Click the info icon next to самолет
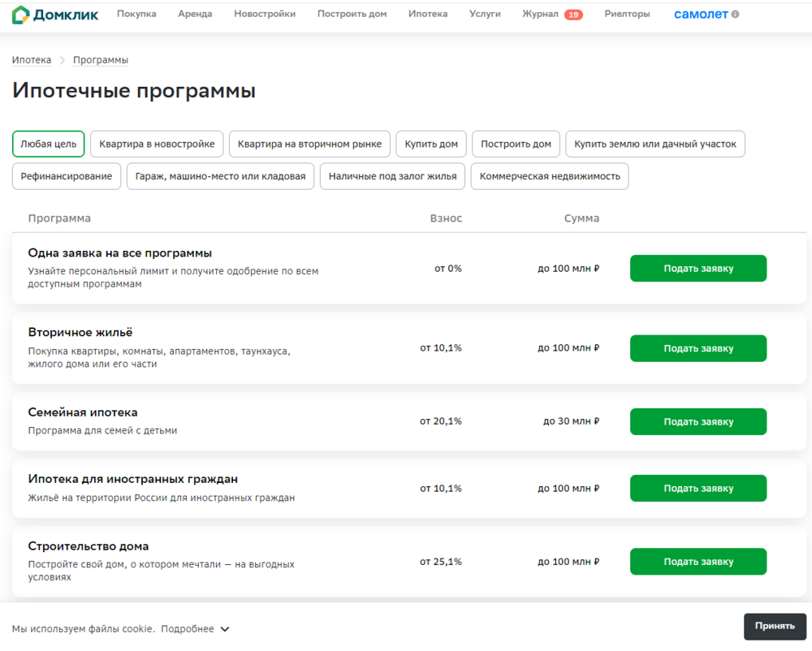Viewport: 812px width, 651px height. tap(735, 15)
